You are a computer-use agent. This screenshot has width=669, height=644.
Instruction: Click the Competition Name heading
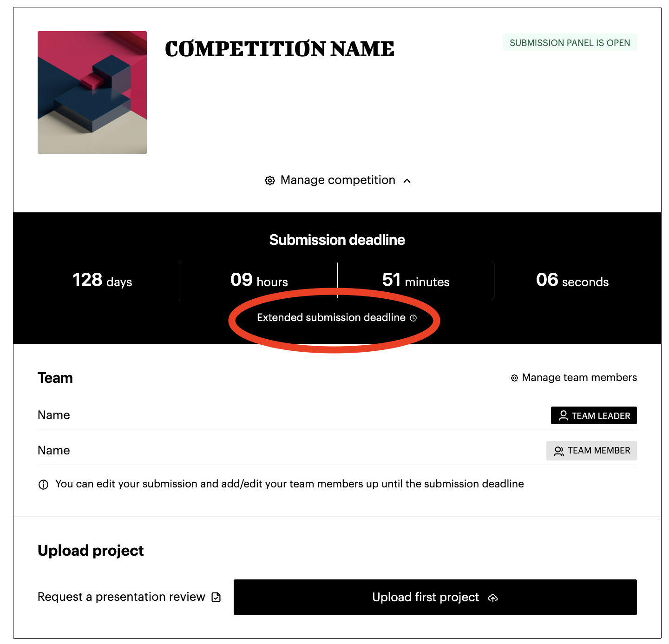280,49
